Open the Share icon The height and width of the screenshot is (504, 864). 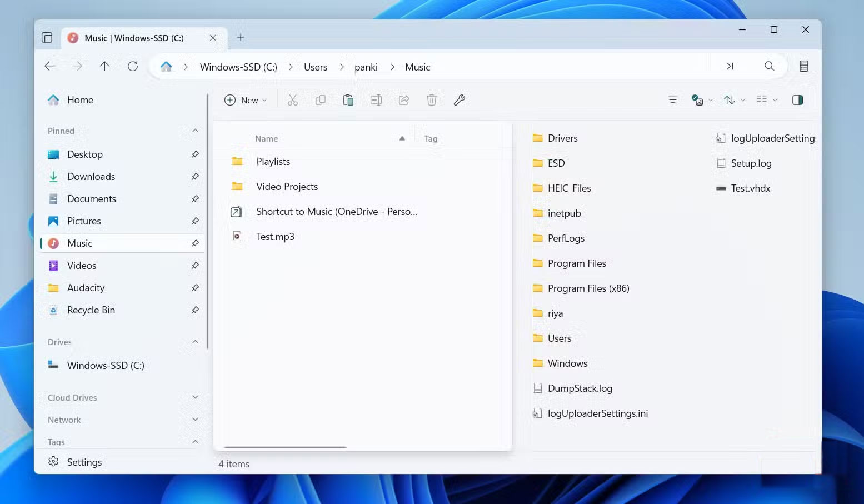point(404,100)
